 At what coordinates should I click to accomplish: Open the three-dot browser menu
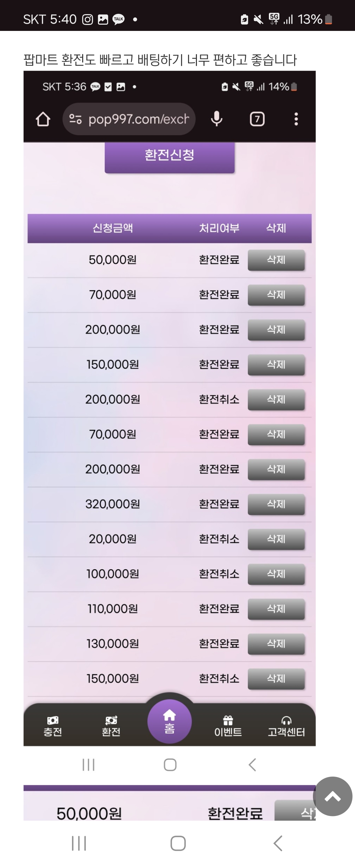(296, 119)
